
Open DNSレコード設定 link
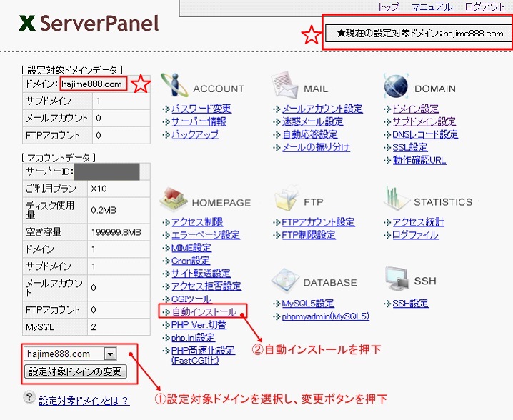click(x=425, y=134)
